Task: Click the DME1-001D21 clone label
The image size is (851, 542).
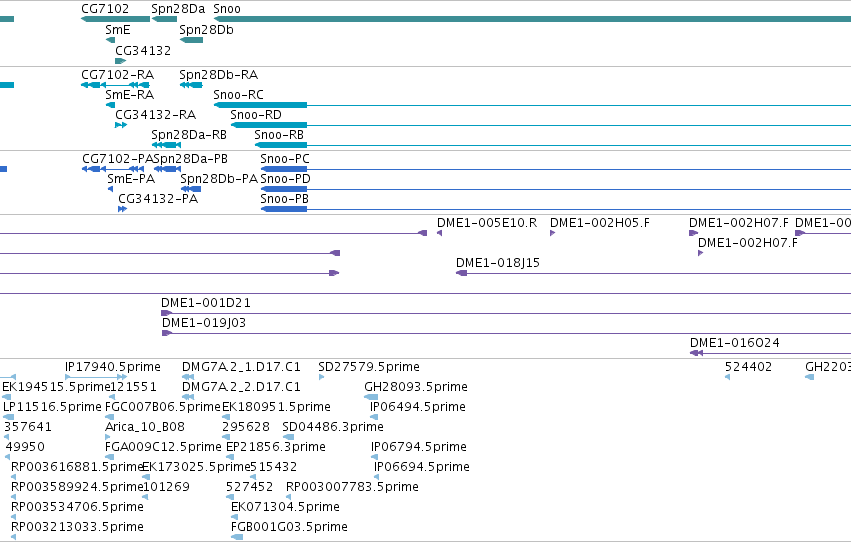Action: (206, 303)
